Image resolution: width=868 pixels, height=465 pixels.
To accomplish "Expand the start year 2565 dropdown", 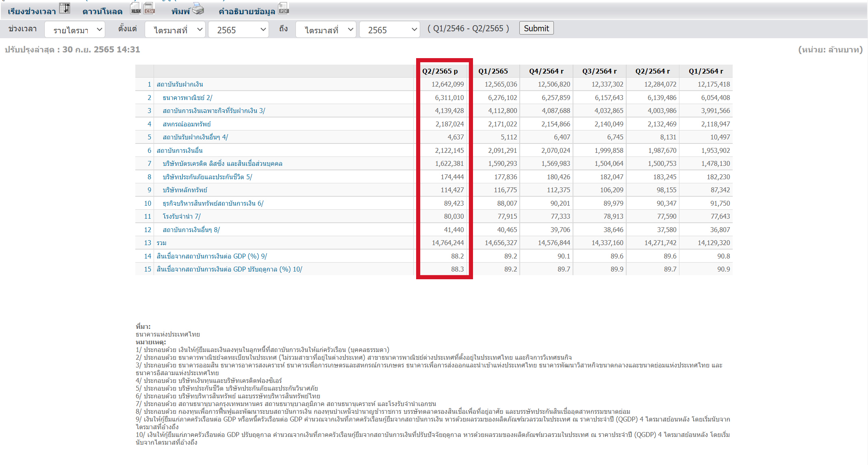I will (238, 30).
